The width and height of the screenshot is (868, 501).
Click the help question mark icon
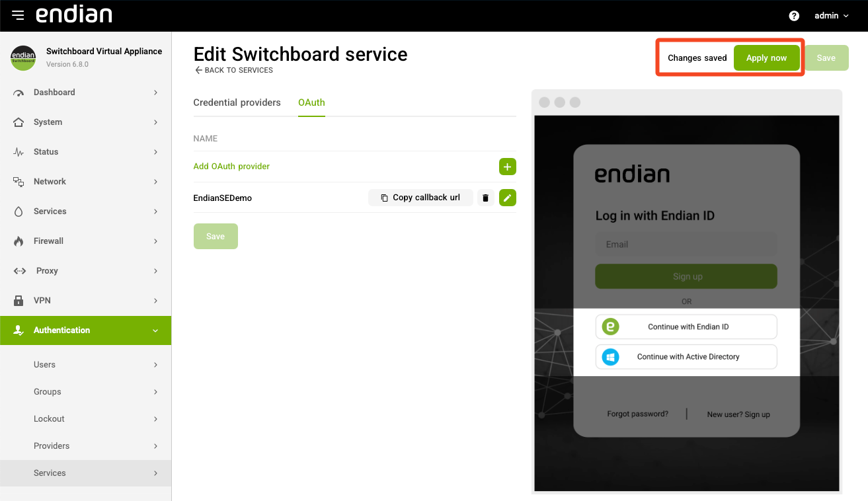(794, 16)
